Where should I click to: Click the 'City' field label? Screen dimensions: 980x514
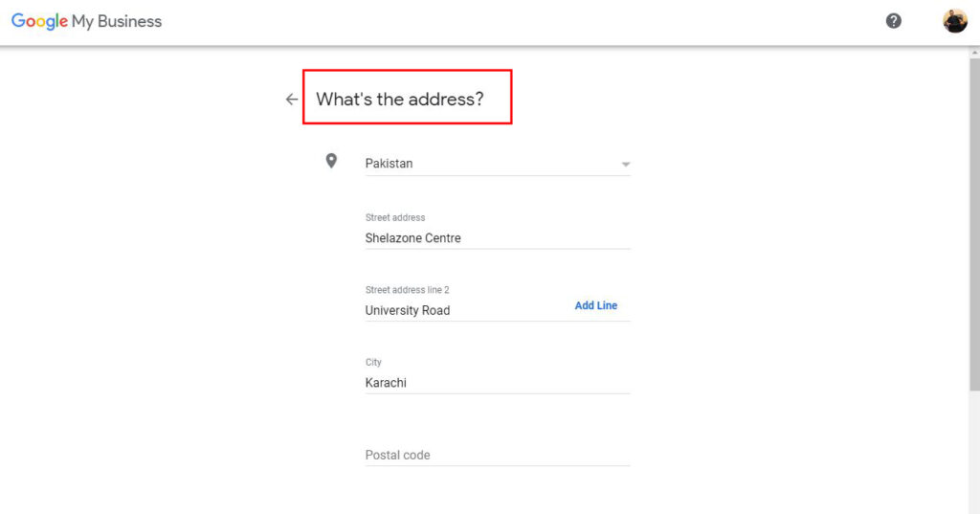pos(373,363)
